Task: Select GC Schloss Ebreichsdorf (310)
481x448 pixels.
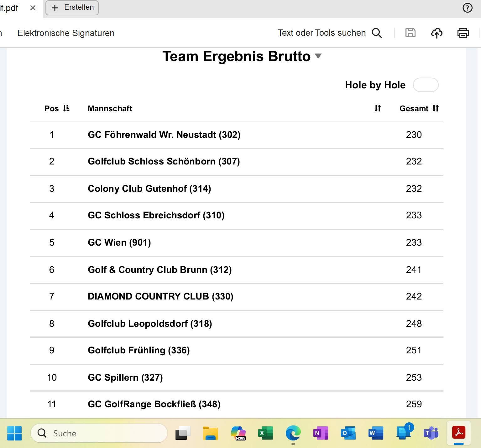Action: pos(156,215)
